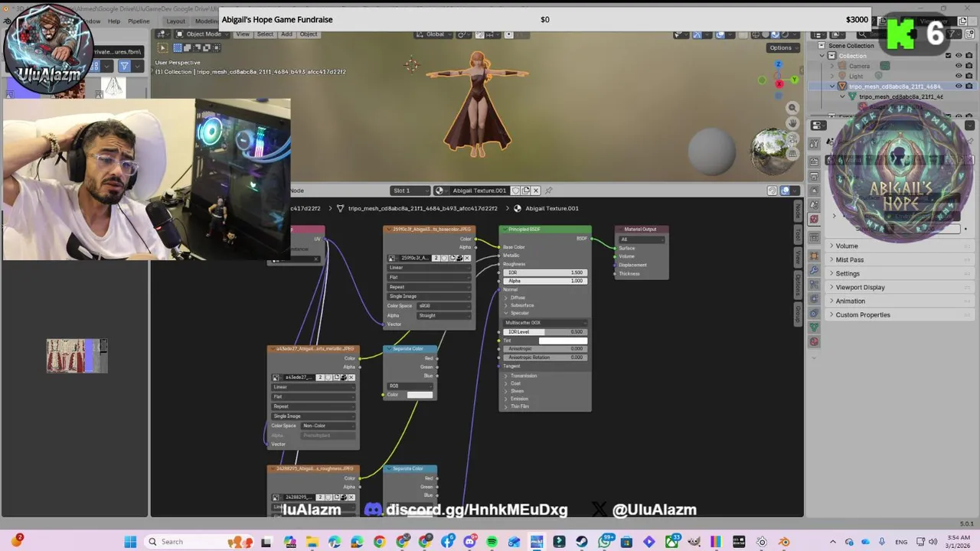
Task: Disable Collection in renders via camera icon
Action: coord(969,56)
